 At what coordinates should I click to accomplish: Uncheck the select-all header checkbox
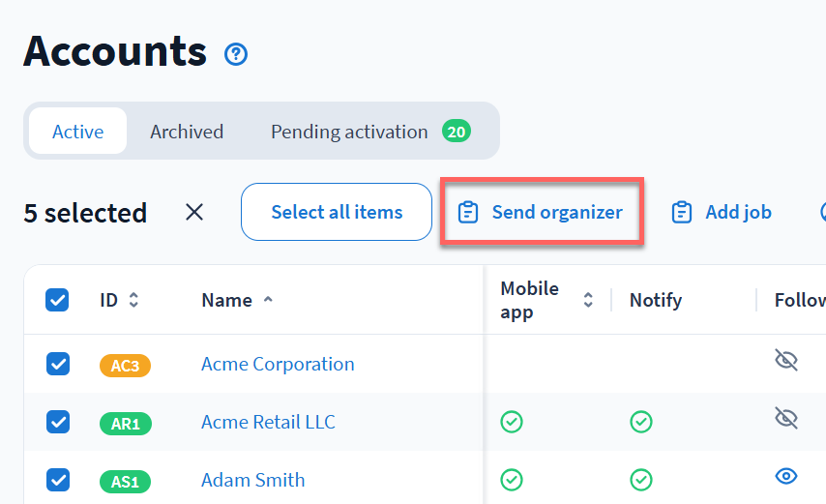click(x=58, y=300)
